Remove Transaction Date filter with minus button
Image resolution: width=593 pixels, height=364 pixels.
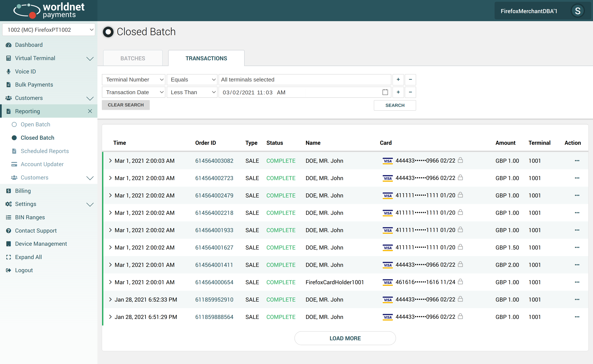point(410,92)
